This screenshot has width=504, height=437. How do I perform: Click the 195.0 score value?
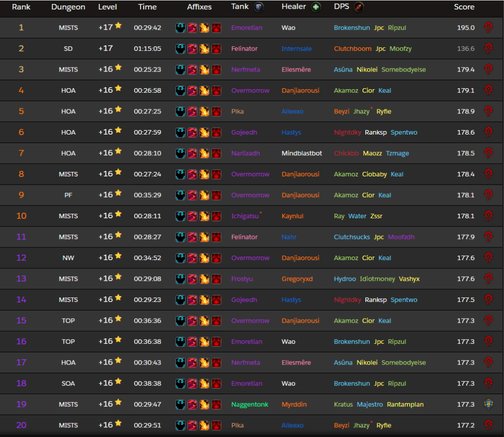(x=466, y=28)
